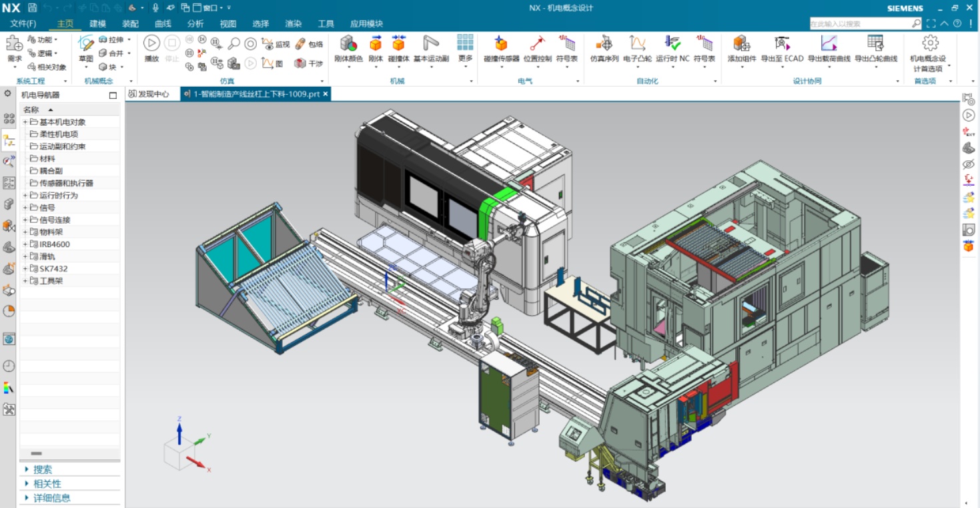Expand the IRB4600 tree node
The height and width of the screenshot is (508, 980).
pos(25,244)
